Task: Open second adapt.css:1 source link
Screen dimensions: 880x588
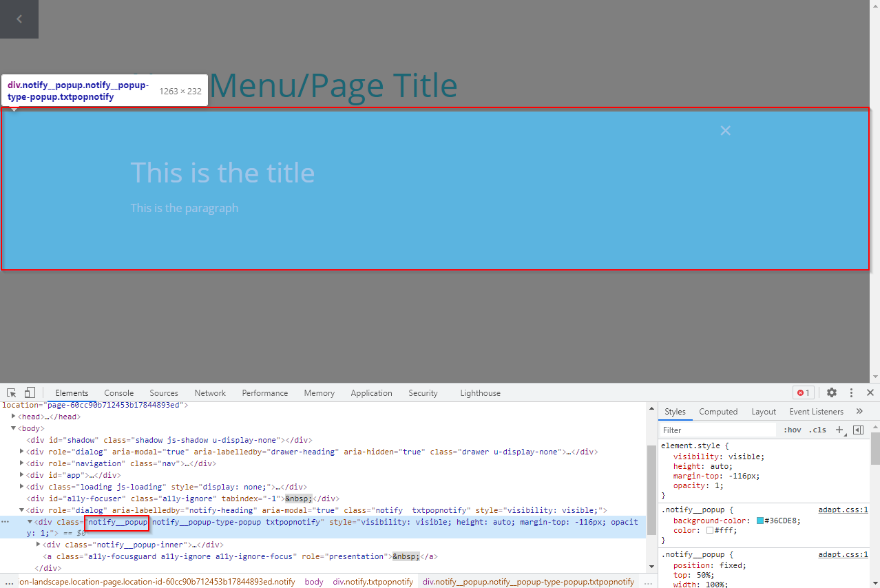Action: point(844,554)
